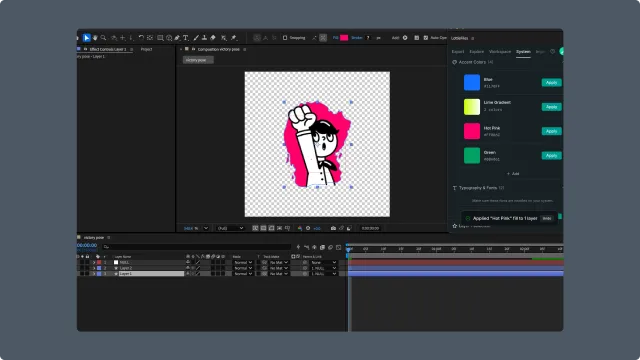The height and width of the screenshot is (360, 640).
Task: Select the System tab in LottieFiles
Action: click(x=523, y=51)
